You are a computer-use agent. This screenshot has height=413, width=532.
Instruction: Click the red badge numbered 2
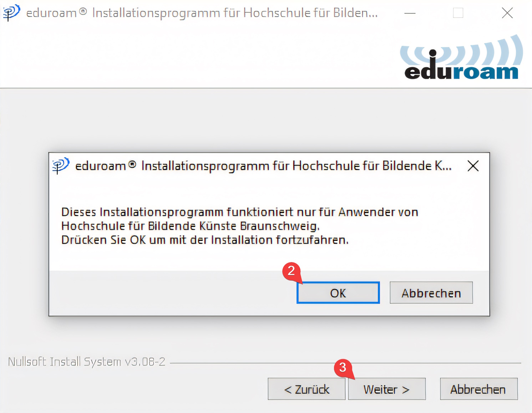(292, 271)
